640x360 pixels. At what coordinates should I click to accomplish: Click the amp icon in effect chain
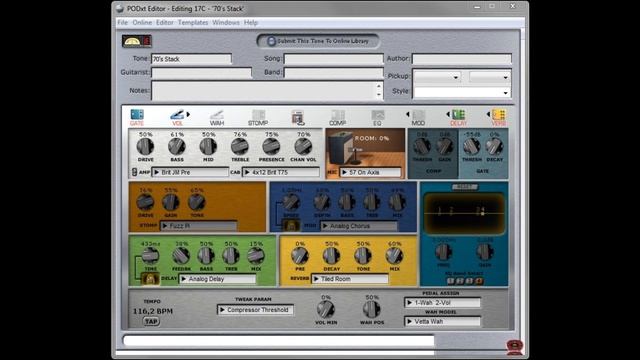[298, 118]
